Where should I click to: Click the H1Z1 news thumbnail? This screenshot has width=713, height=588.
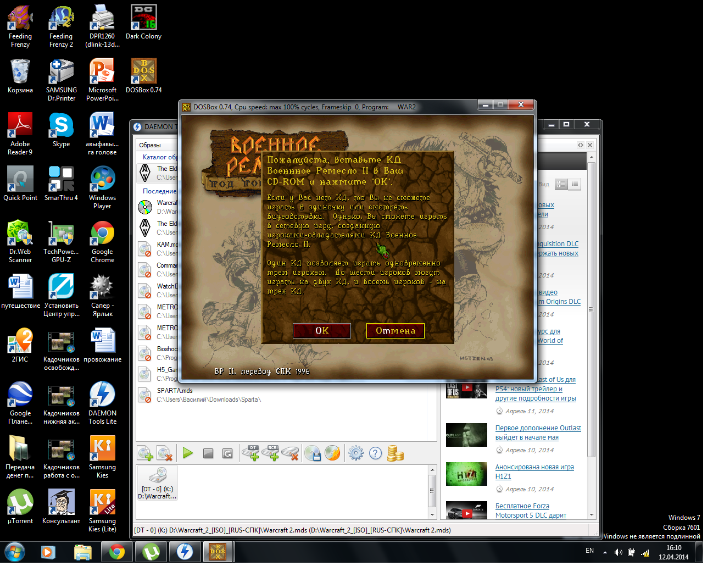coord(466,474)
